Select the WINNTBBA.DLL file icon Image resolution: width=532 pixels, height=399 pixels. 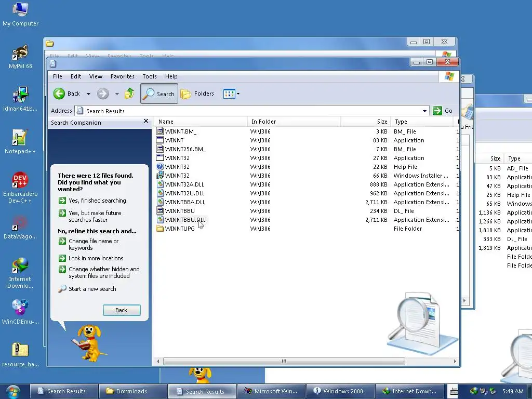coord(160,202)
